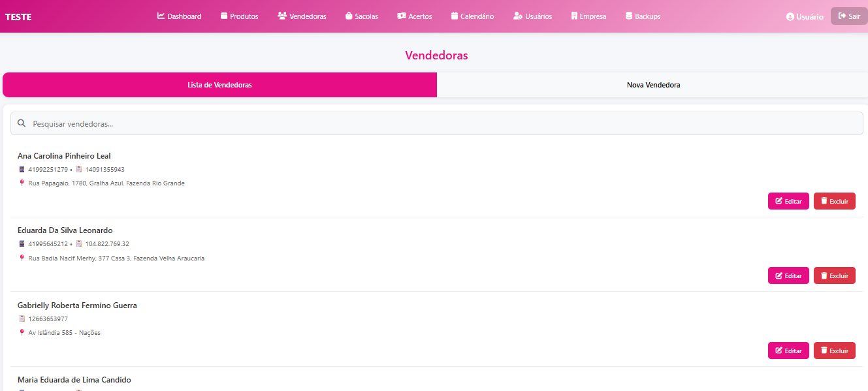Select the name Gabrielly Roberta Fermino Guerra
Viewport: 868px width, 391px height.
77,305
